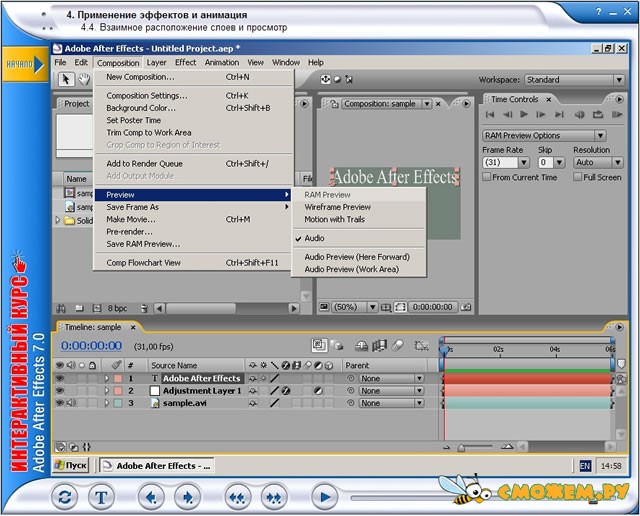Open the Layer menu
The height and width of the screenshot is (516, 640).
(156, 62)
